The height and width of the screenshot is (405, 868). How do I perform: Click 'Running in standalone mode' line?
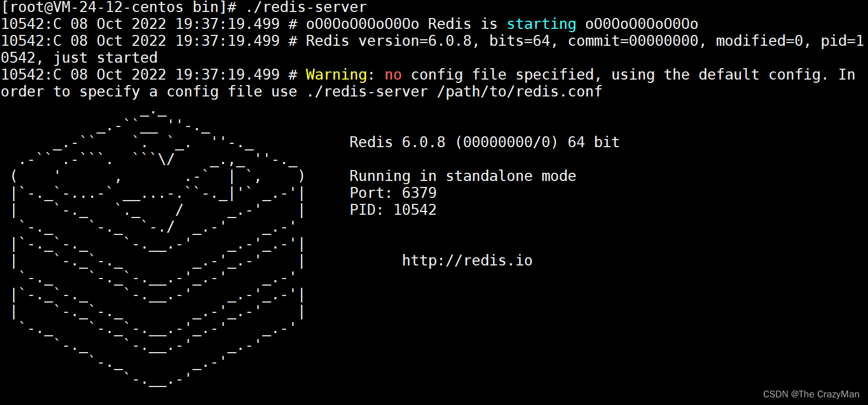coord(463,176)
